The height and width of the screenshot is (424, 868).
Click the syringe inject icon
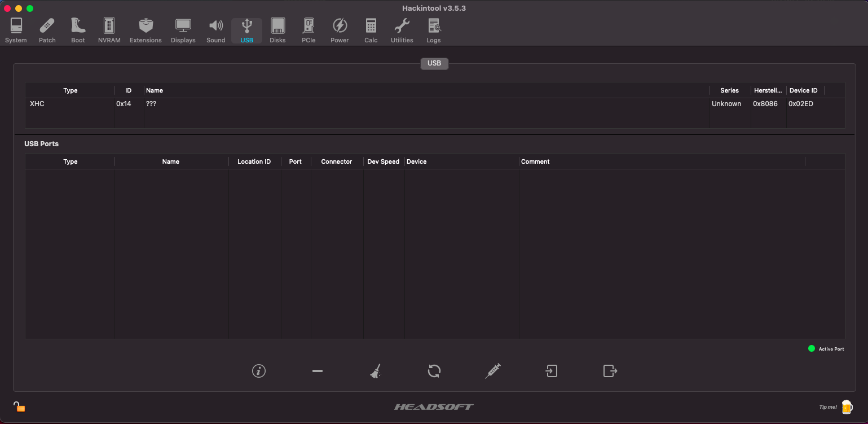(493, 371)
